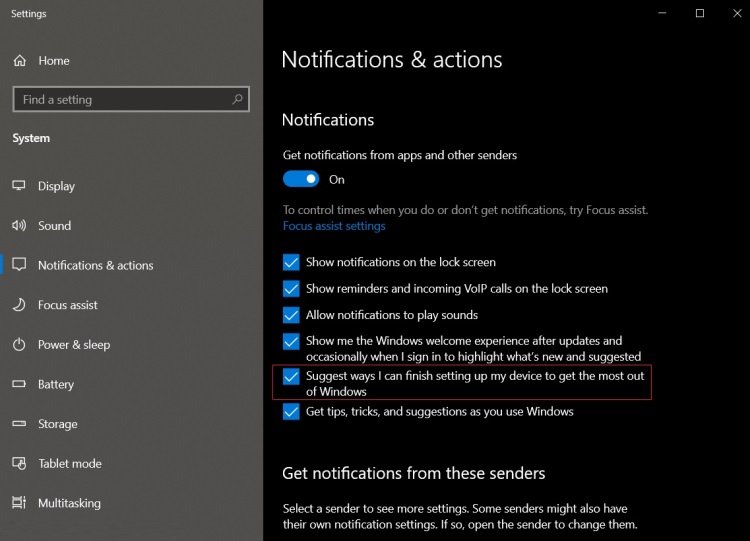Click the Tablet mode icon
Screen dimensions: 750x541
(x=19, y=463)
